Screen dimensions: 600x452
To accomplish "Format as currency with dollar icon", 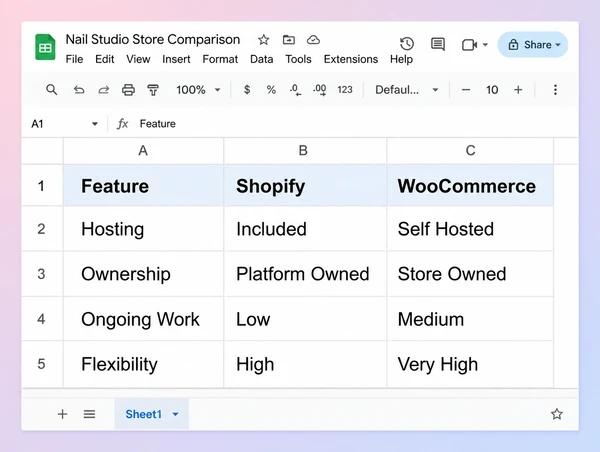I will 247,90.
